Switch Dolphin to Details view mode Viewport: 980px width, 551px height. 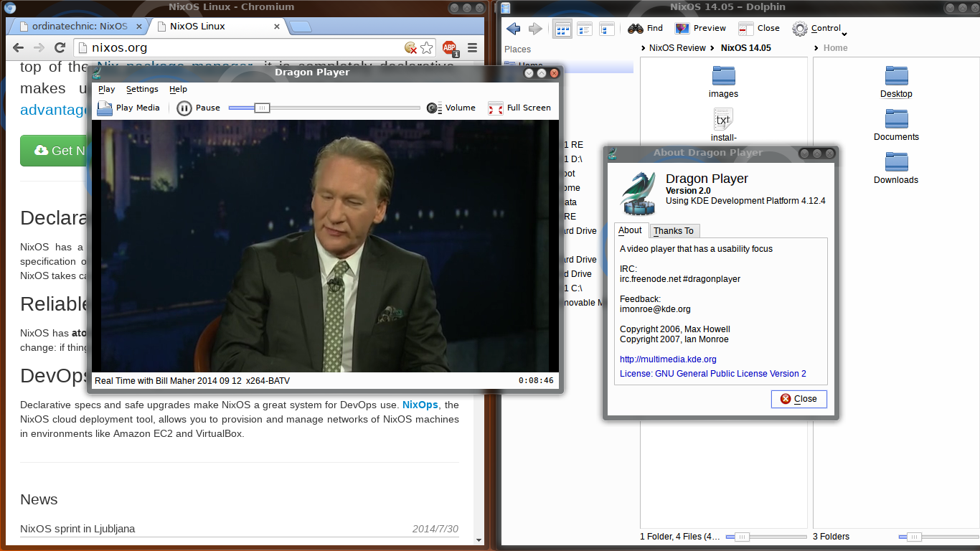[x=607, y=29]
